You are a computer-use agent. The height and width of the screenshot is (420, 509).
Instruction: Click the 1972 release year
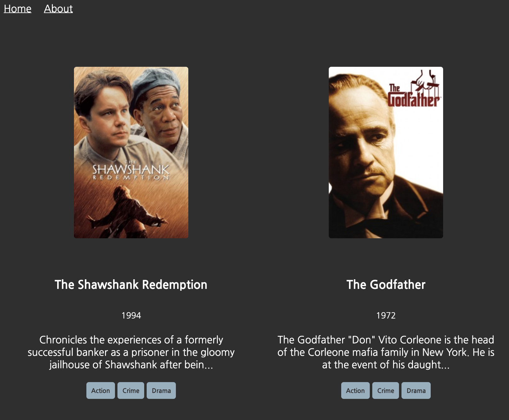(386, 316)
